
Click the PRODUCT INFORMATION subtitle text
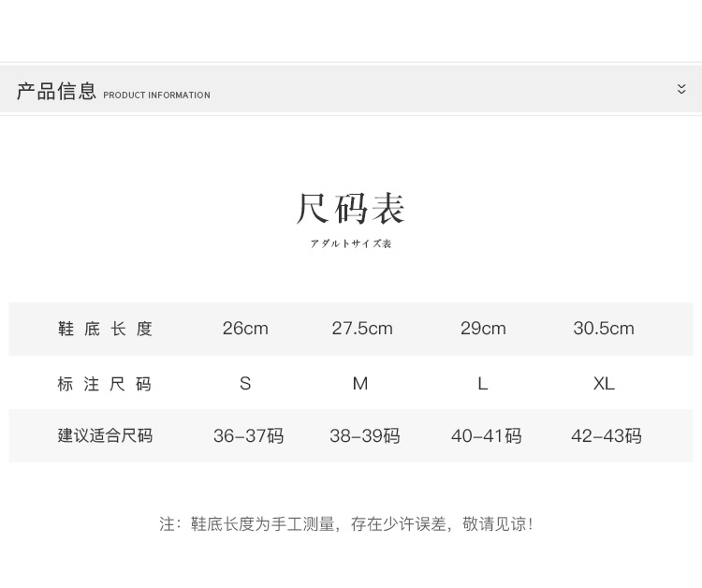coord(156,96)
